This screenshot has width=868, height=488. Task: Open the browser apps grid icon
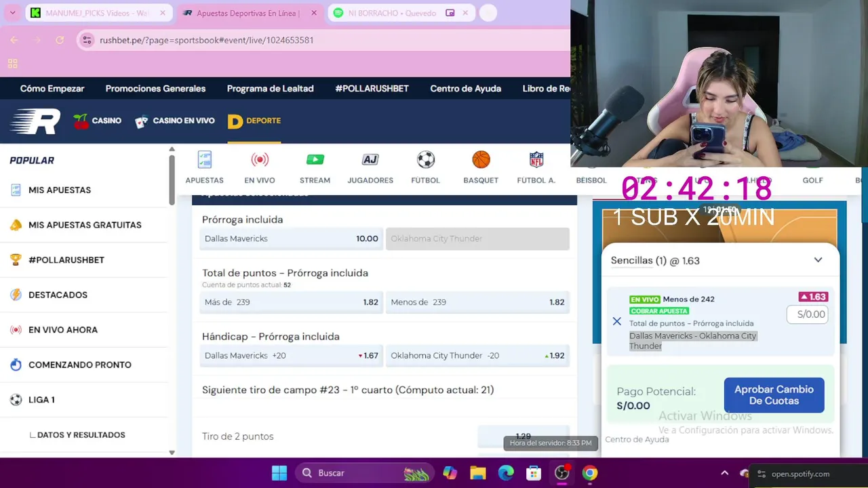[12, 64]
